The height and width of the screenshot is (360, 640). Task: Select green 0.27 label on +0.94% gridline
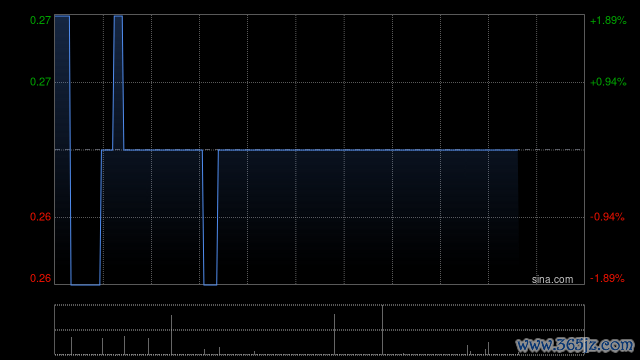[x=40, y=82]
